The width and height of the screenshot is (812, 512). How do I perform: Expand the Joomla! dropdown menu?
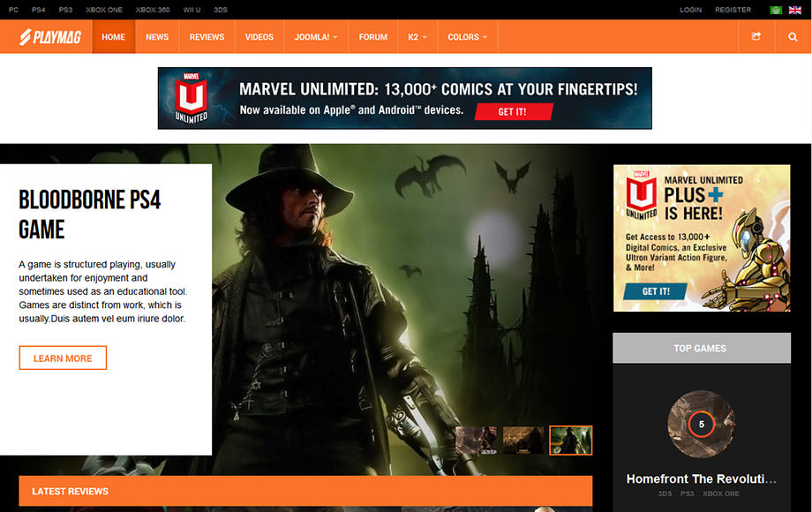pyautogui.click(x=316, y=37)
